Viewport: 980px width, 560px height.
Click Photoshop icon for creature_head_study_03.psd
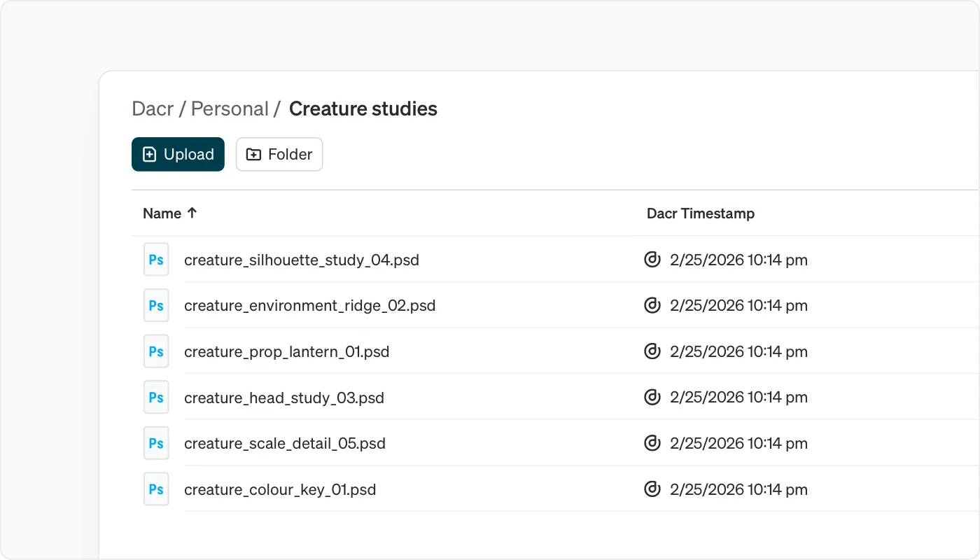coord(156,398)
